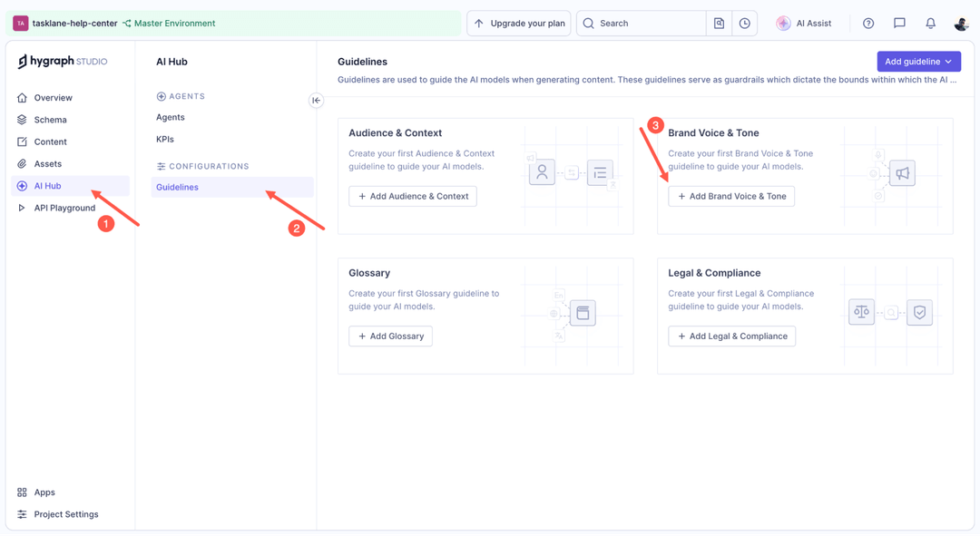Open the Add guideline dropdown
Image resolution: width=980 pixels, height=536 pixels.
point(918,62)
